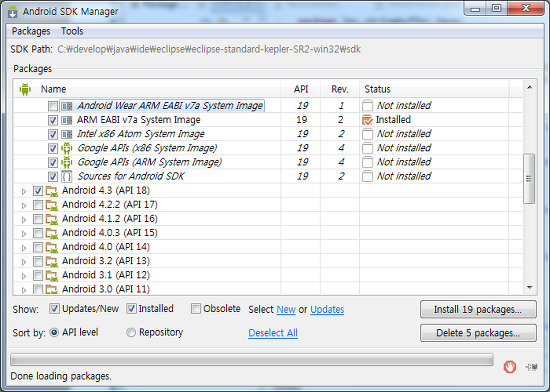This screenshot has width=550, height=392.
Task: Click the Deselect All link
Action: pos(273,333)
